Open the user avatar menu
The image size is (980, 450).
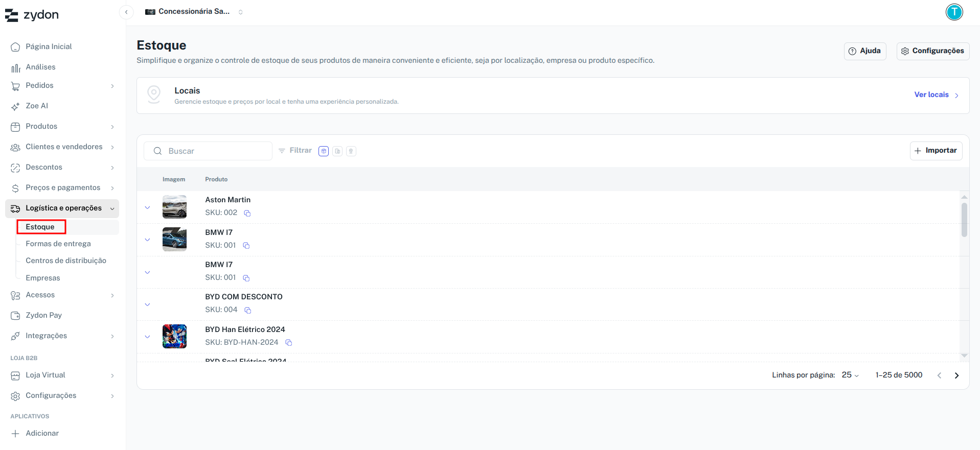(x=954, y=12)
